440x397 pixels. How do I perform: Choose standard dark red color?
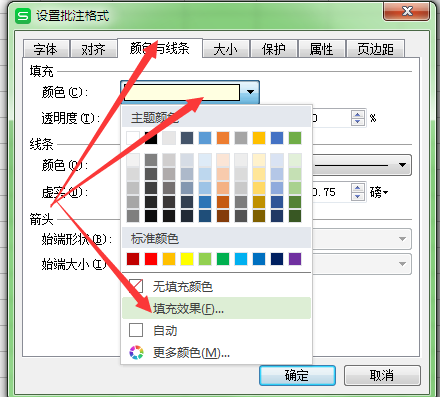click(x=133, y=259)
